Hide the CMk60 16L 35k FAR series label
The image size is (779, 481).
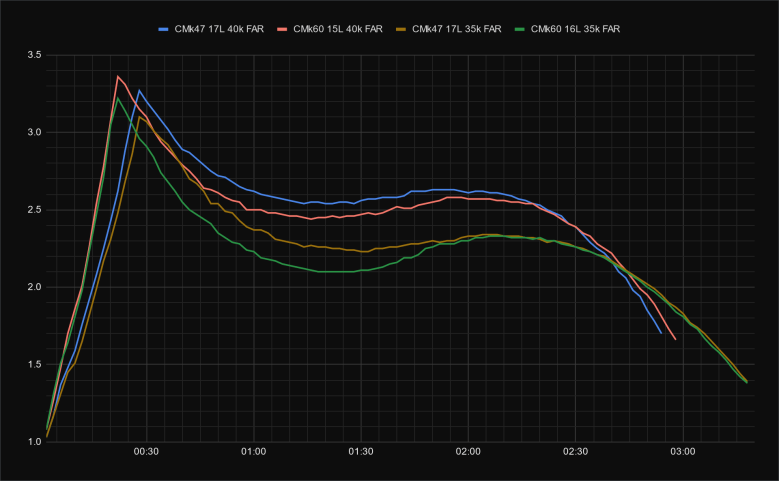point(576,29)
